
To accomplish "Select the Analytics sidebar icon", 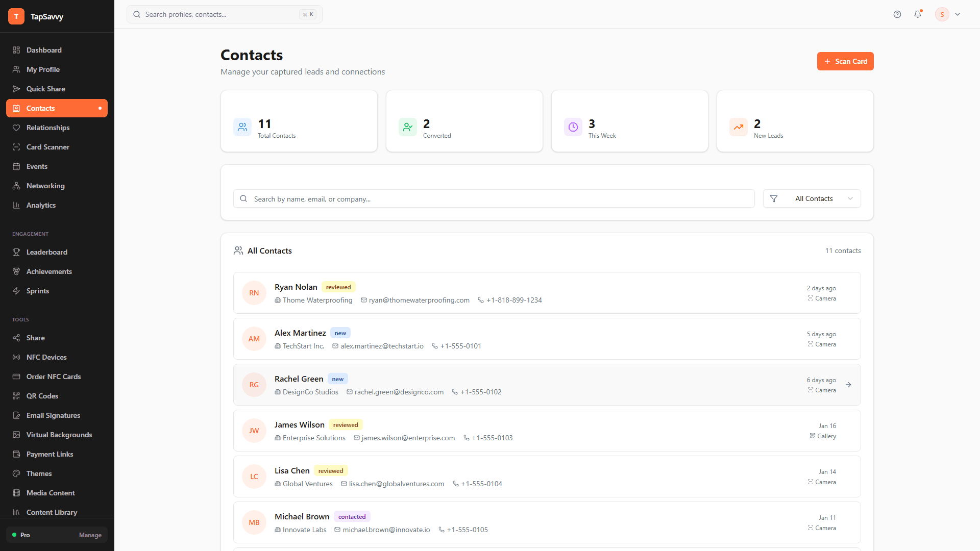I will pos(17,205).
